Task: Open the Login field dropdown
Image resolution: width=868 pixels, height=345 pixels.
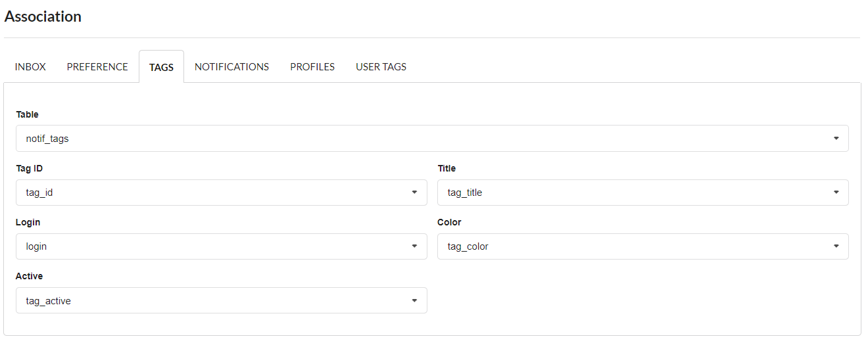Action: [221, 246]
